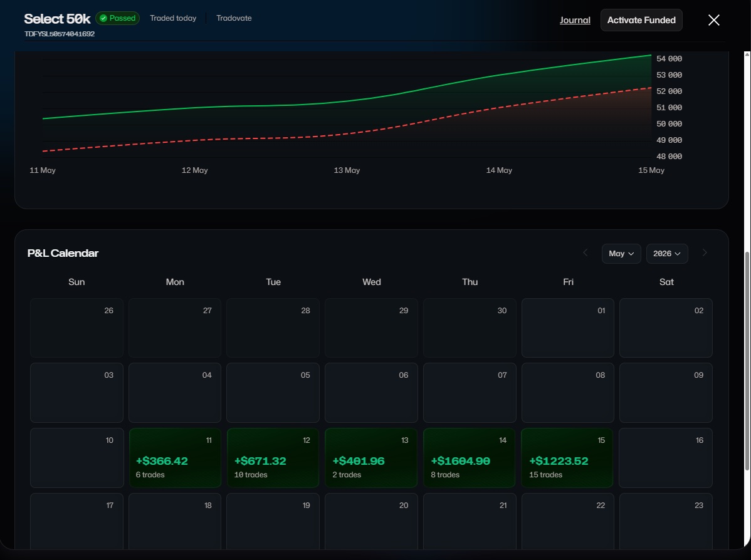Click account ID TDFYSL50574041692
Image resolution: width=751 pixels, height=560 pixels.
coord(60,34)
